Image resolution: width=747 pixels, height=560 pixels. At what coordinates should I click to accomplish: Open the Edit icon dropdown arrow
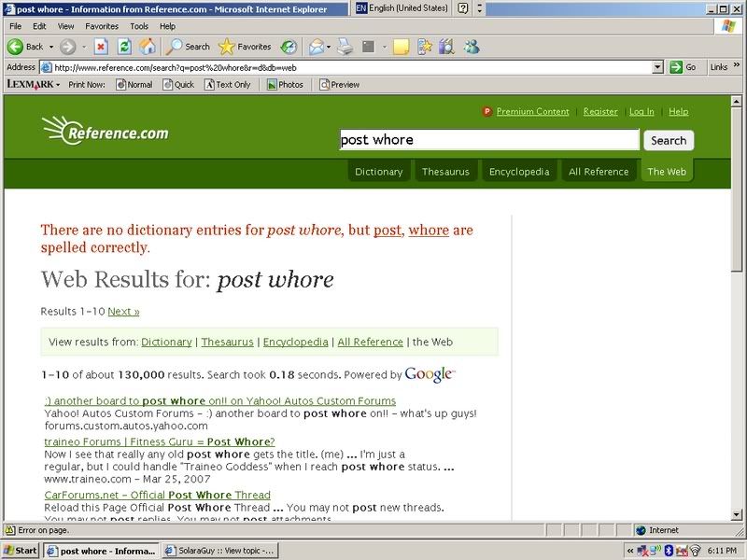(384, 47)
